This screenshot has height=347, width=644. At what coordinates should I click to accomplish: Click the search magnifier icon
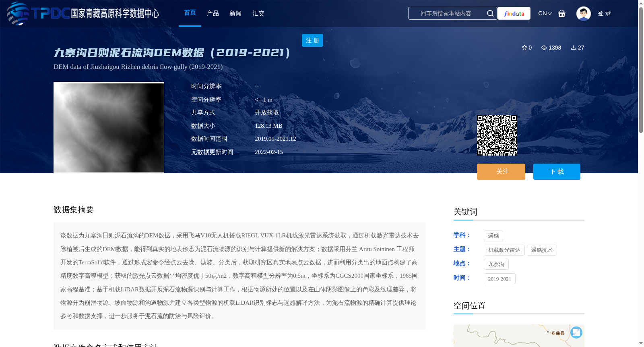click(x=490, y=13)
